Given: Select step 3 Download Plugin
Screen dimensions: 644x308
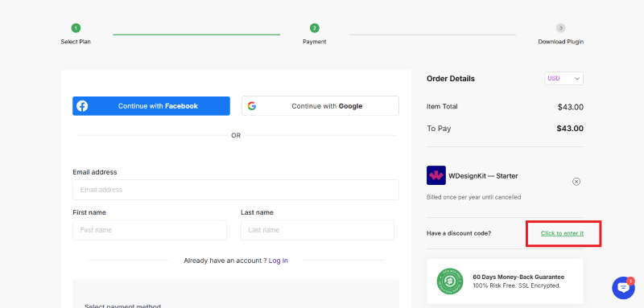Looking at the screenshot, I should tap(560, 34).
